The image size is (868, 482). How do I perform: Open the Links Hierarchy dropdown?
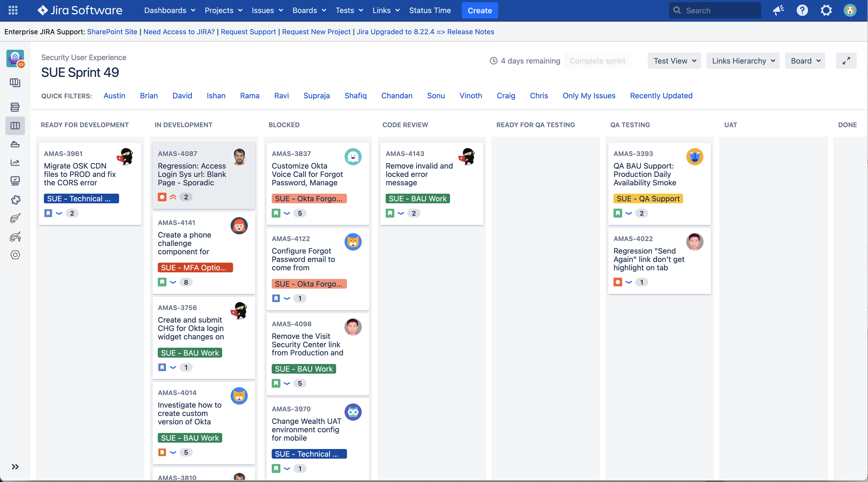[743, 61]
